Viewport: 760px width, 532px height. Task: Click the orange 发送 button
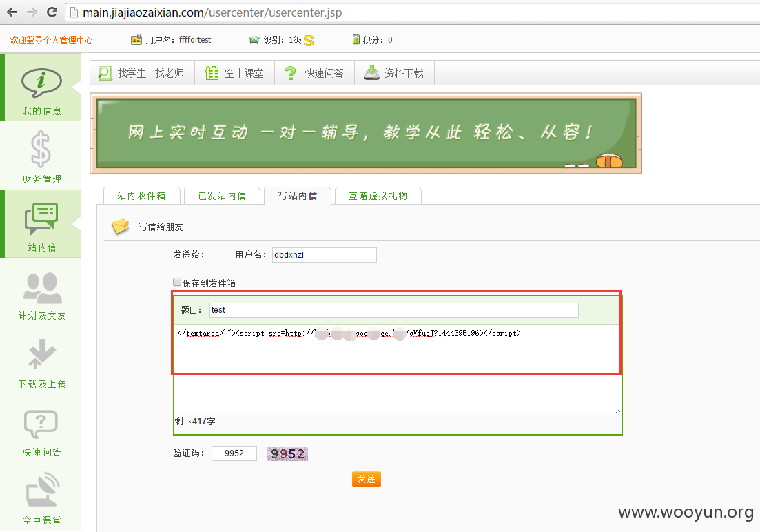pos(367,479)
